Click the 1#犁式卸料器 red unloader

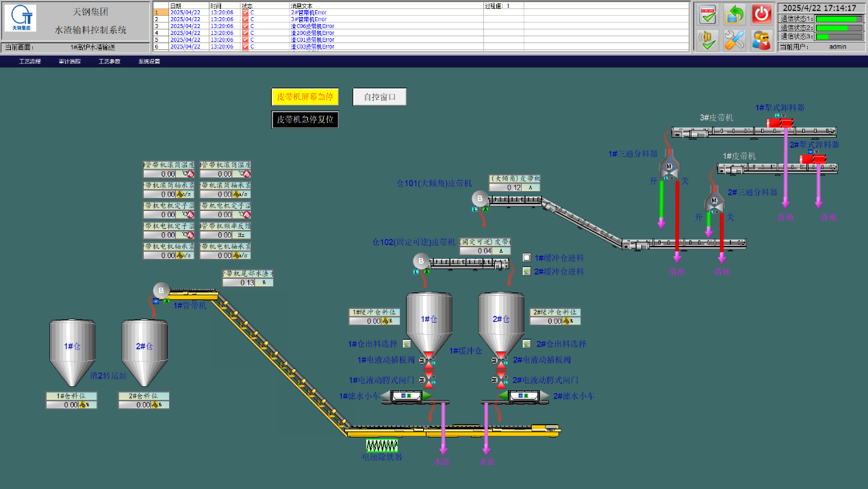[780, 123]
